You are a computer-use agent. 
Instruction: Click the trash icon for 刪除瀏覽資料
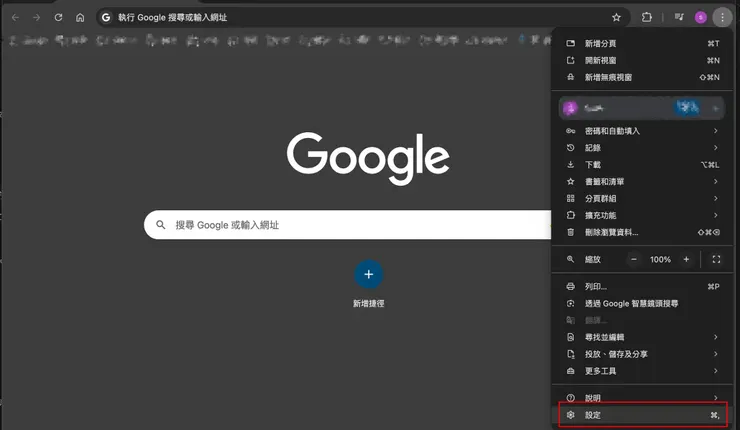(571, 232)
